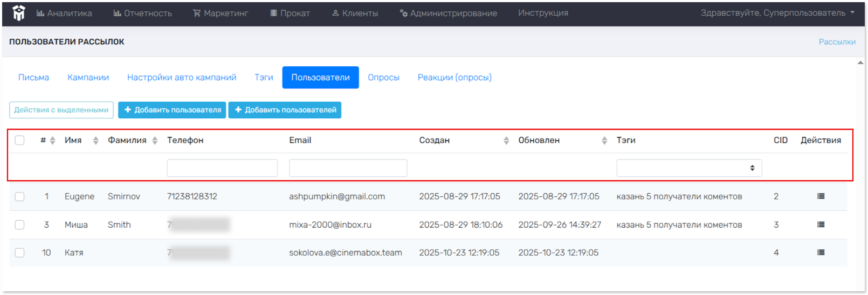
Task: Check the checkbox for Eugene Smirnov
Action: click(20, 196)
